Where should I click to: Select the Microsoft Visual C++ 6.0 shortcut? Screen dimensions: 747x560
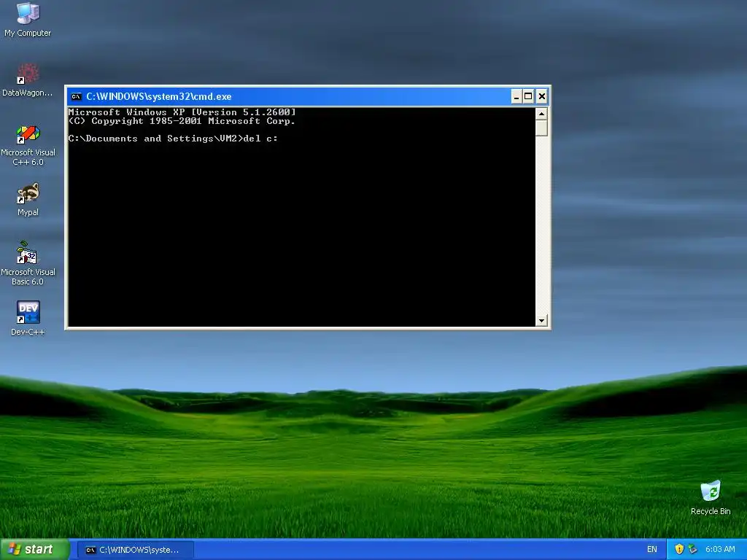[x=28, y=145]
